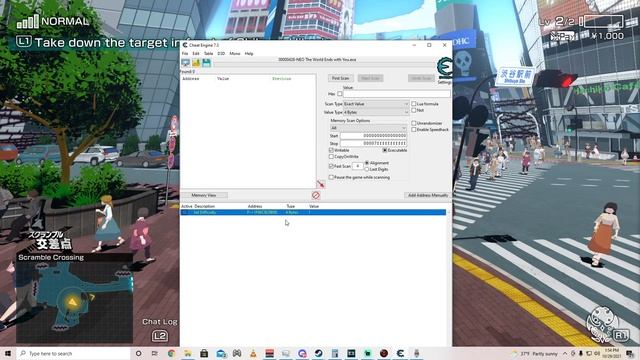
Task: Click the Next Scan button
Action: click(x=370, y=78)
